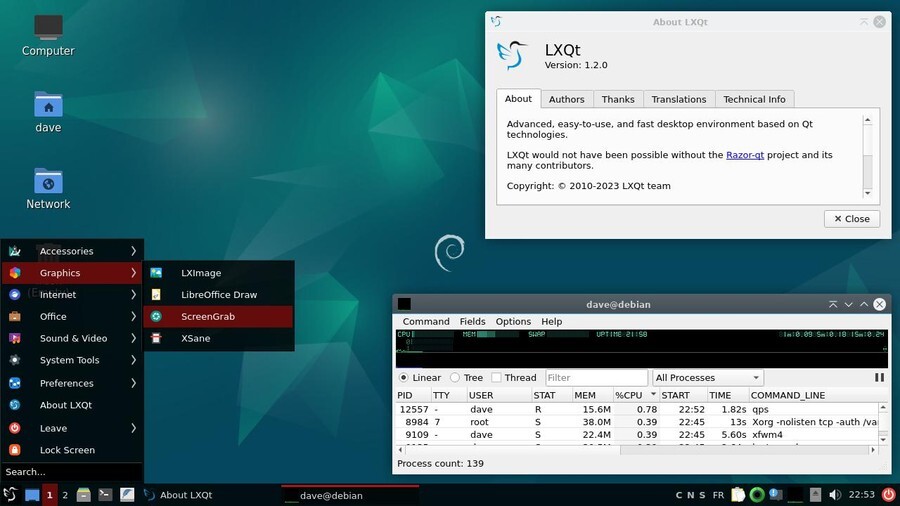The width and height of the screenshot is (900, 506).
Task: Select the Linear view radio button
Action: [x=404, y=377]
